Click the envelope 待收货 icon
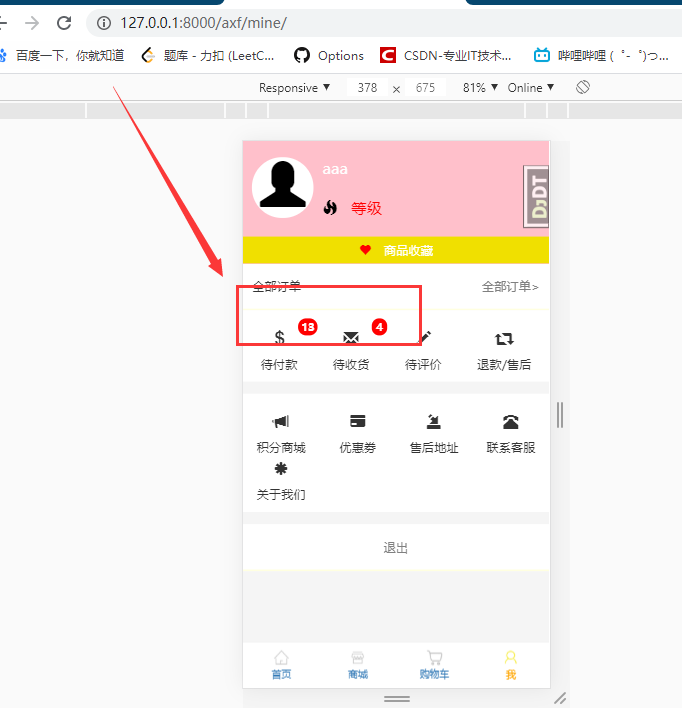The height and width of the screenshot is (708, 682). [x=351, y=338]
